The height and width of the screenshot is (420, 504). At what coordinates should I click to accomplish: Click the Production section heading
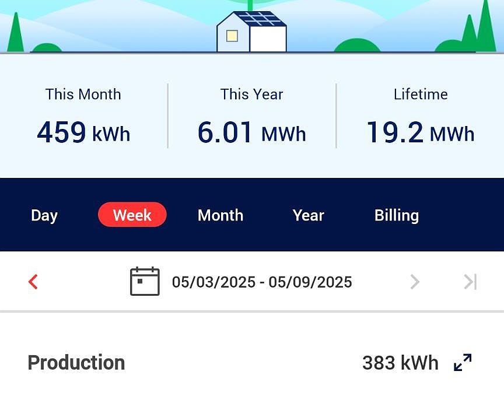(76, 362)
